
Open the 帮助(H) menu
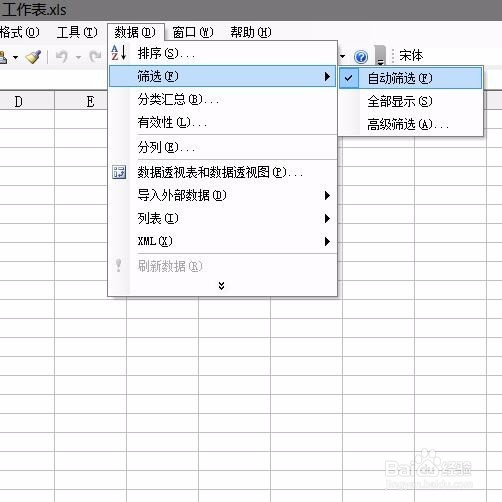[x=251, y=32]
